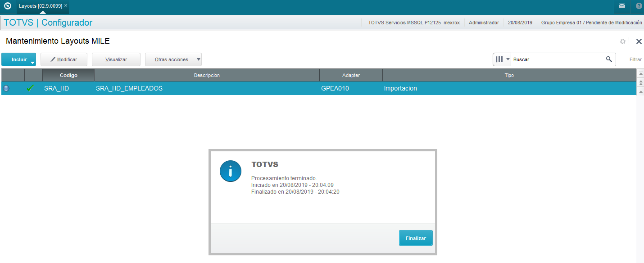Click the green checkmark in SRA_HD row
Viewport: 644px width, 263px height.
(31, 88)
